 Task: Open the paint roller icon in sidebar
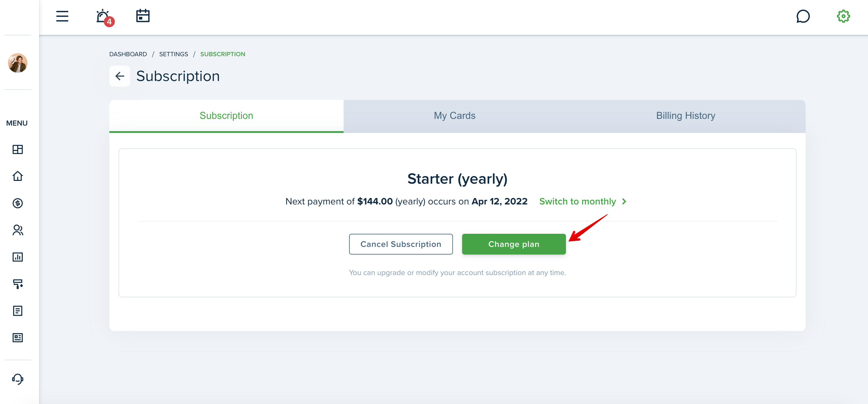(17, 284)
